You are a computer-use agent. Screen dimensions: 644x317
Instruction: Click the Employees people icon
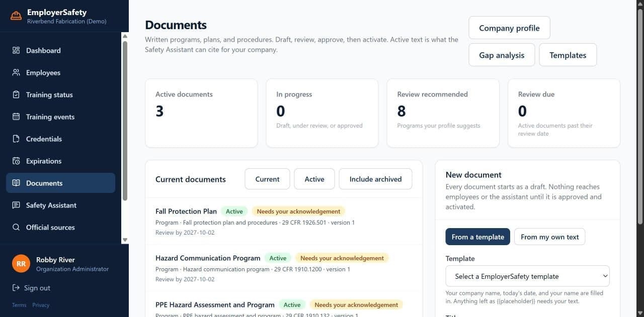pos(16,72)
